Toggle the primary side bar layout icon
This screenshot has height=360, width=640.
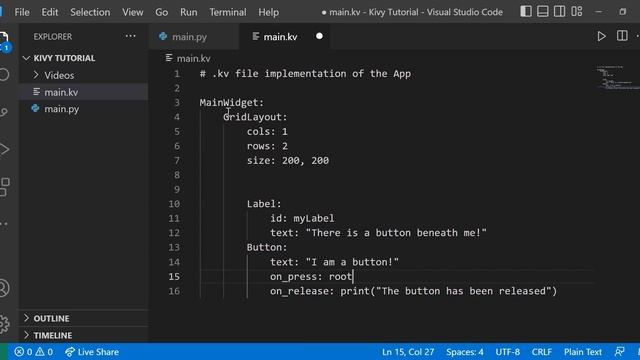[526, 11]
